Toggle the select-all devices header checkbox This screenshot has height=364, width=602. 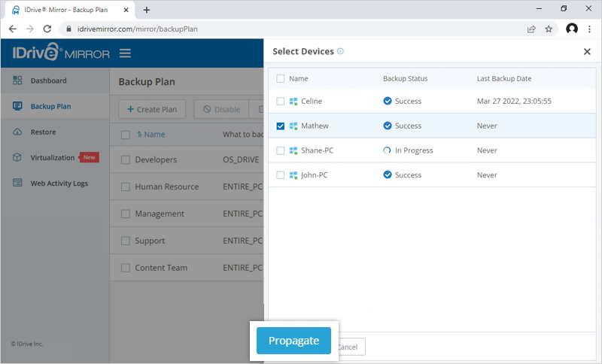(281, 78)
